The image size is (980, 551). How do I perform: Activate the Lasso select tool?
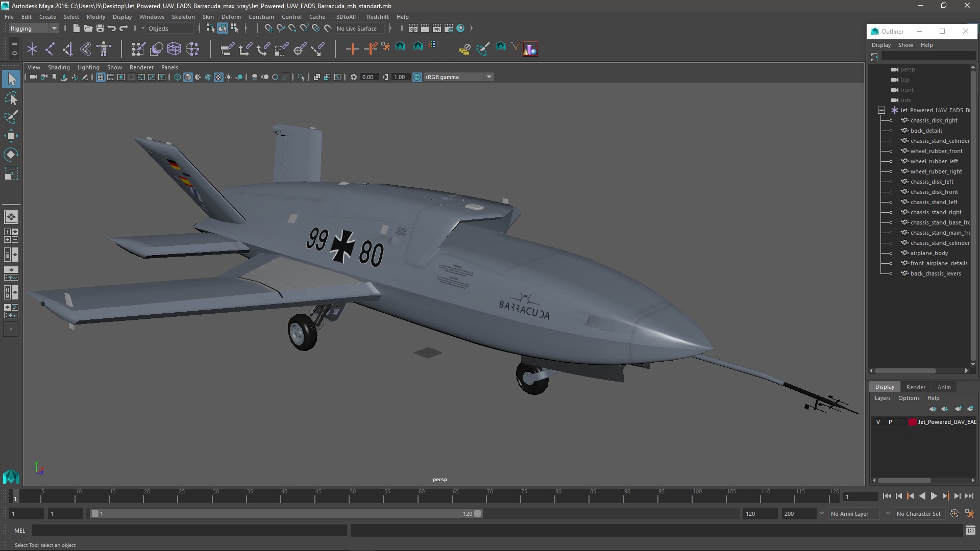click(x=11, y=98)
